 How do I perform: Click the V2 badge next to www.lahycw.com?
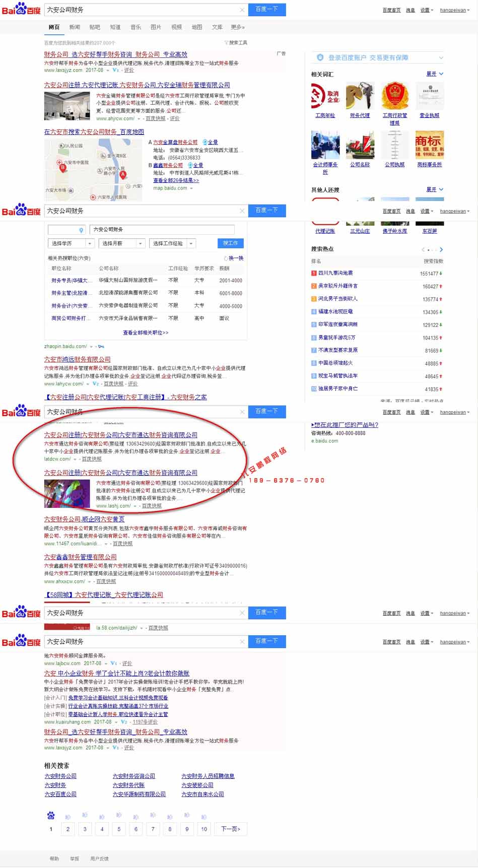click(96, 384)
